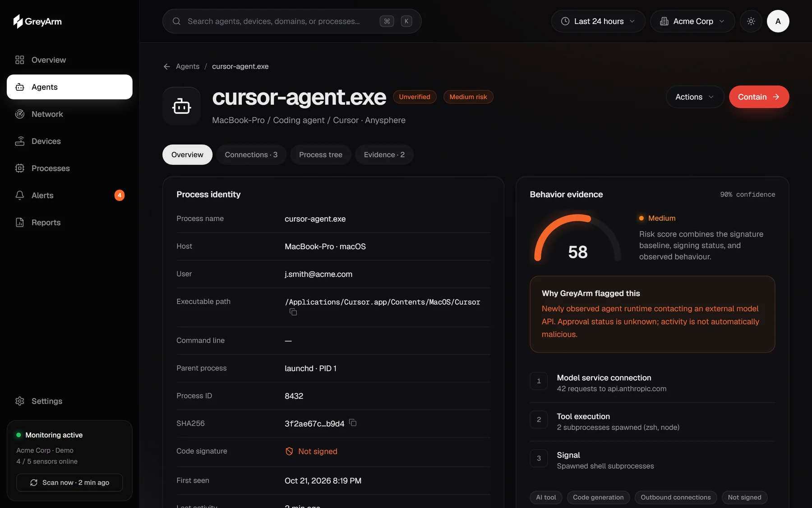Click the green Monitoring active status dot

[x=18, y=435]
